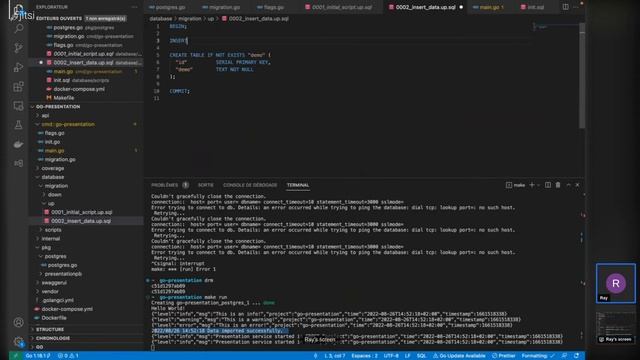Click the Explorer views more-actions ellipsis
Screen dimensions: 640x360
coord(134,7)
